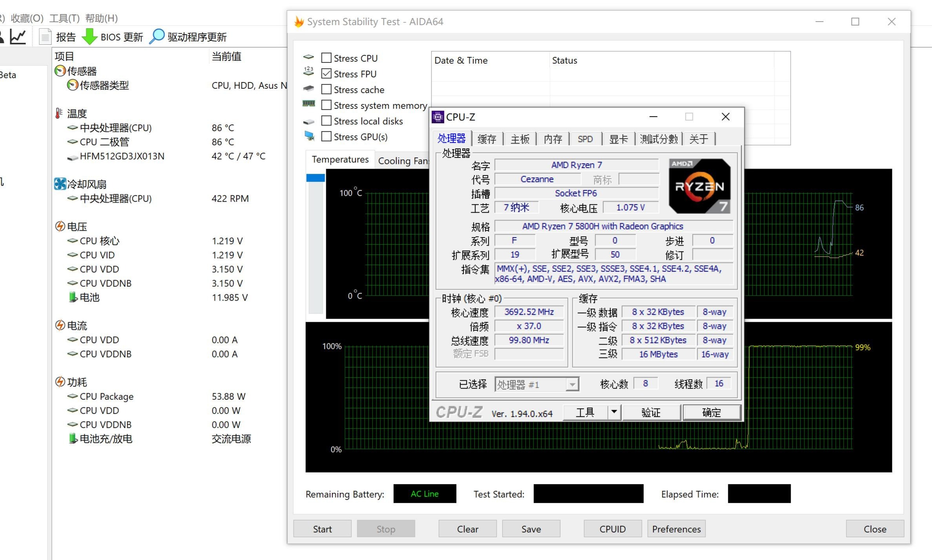Viewport: 932px width, 560px height.
Task: Select the CPU Package 53.88 W row
Action: pos(170,396)
